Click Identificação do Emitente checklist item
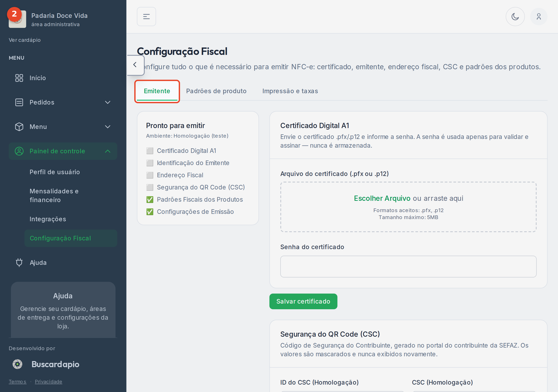Screen dimensions: 558x392 pyautogui.click(x=188, y=163)
